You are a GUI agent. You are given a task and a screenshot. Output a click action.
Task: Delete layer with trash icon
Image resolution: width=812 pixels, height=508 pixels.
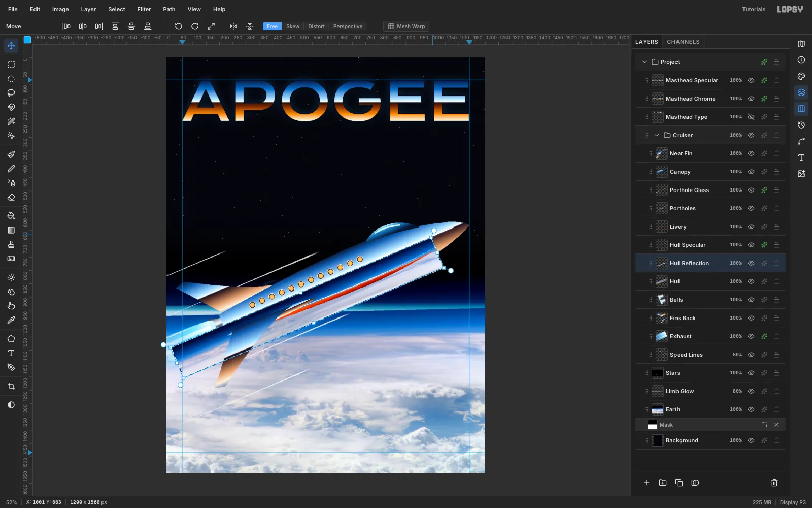tap(774, 483)
